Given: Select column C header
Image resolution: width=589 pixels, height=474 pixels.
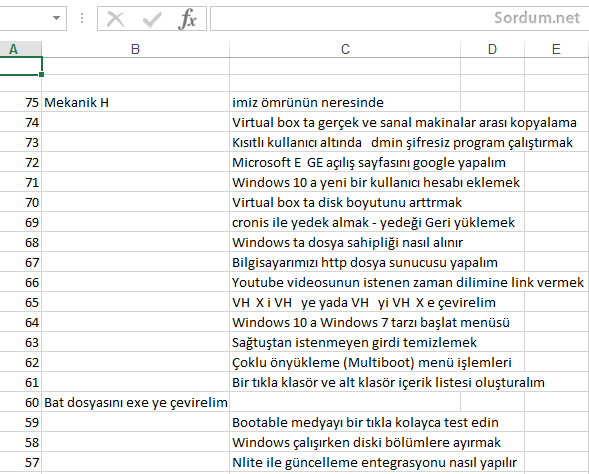Looking at the screenshot, I should [x=345, y=49].
